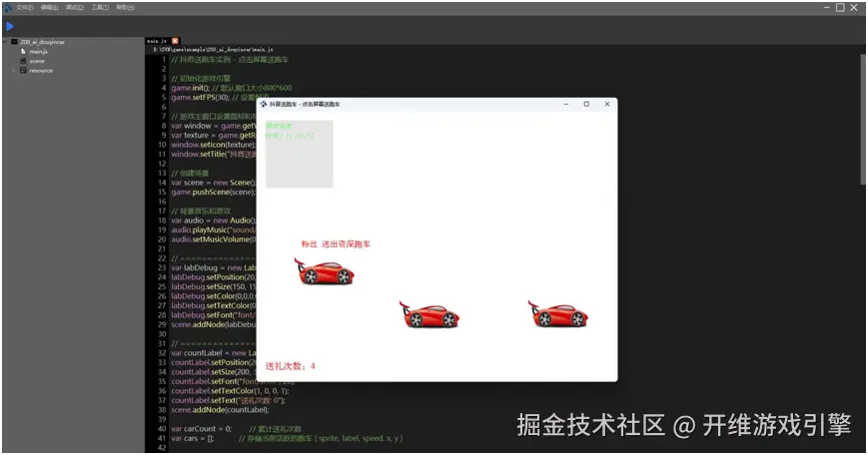Viewport: 868px width, 455px height.
Task: Click the project folder icon beside 200_ai_douyincar
Action: click(x=14, y=42)
